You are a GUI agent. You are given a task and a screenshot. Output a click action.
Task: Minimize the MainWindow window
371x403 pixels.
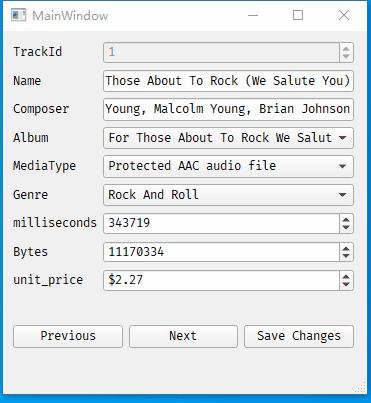[x=253, y=15]
